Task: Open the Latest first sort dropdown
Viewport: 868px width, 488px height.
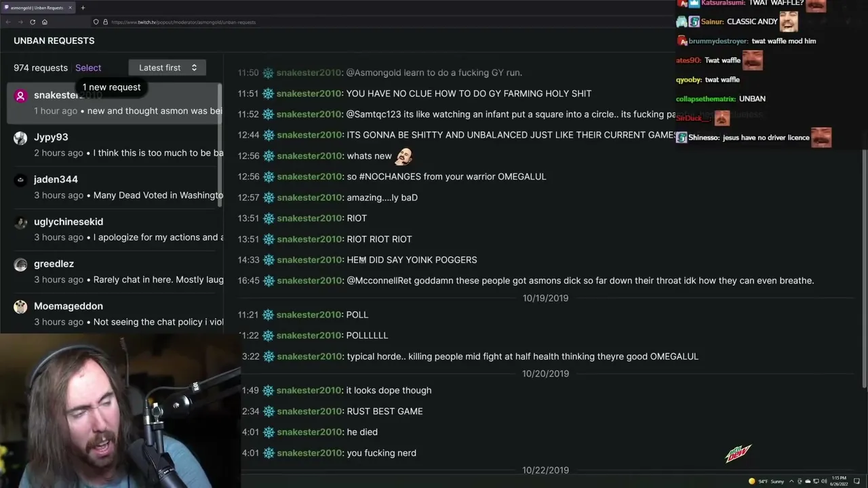Action: tap(167, 68)
